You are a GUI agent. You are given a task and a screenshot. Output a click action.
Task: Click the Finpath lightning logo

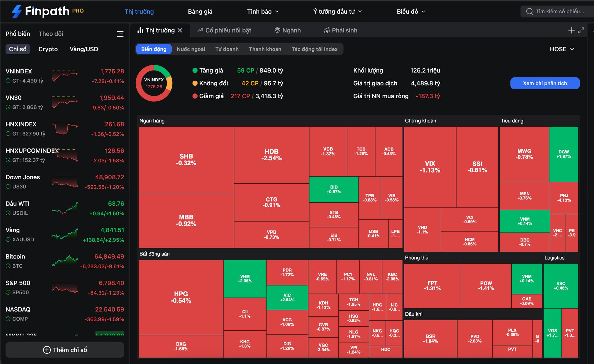click(x=17, y=11)
